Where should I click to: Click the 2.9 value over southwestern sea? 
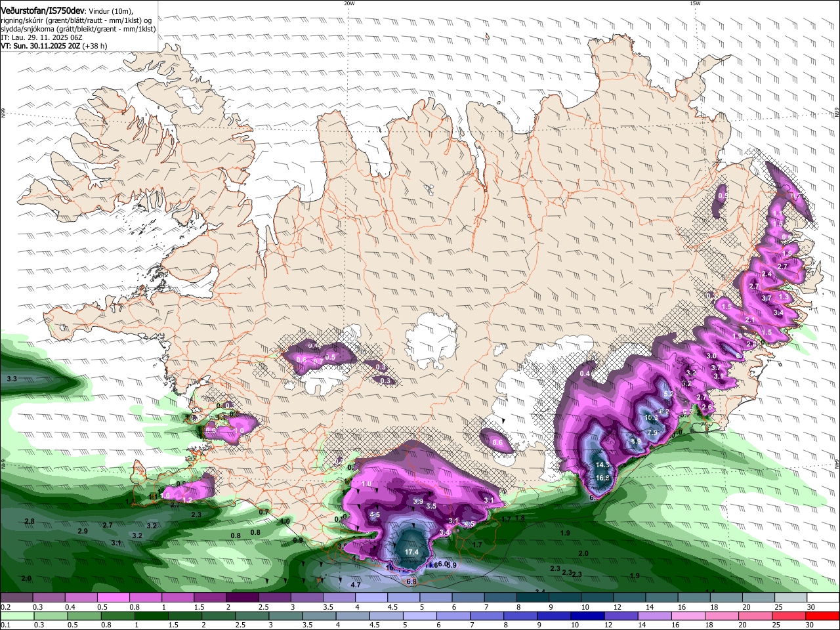82,531
